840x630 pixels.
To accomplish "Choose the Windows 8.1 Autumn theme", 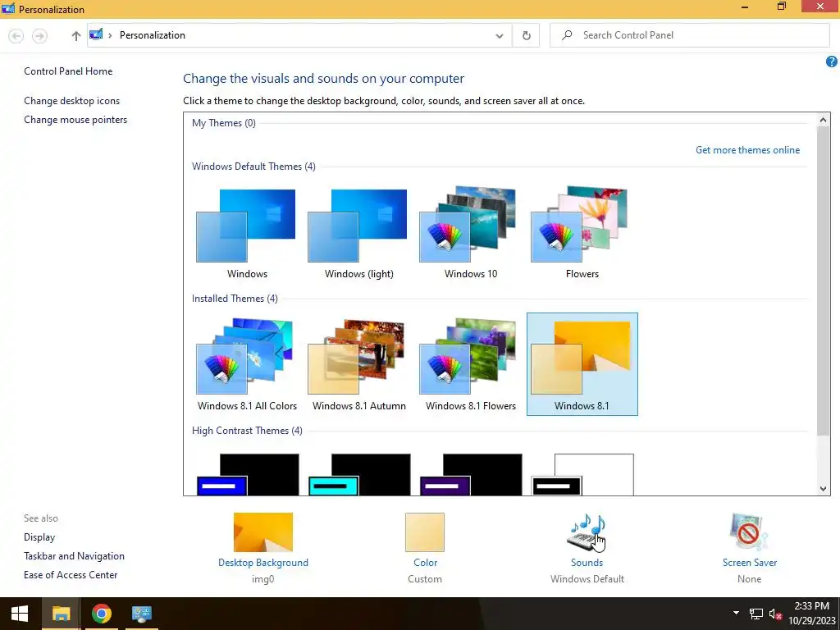I will click(358, 365).
